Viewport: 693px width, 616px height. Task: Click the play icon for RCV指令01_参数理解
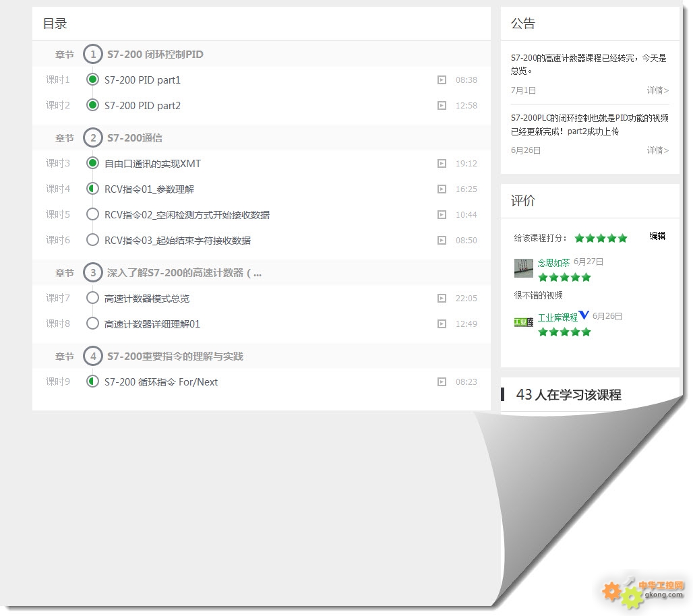coord(442,189)
